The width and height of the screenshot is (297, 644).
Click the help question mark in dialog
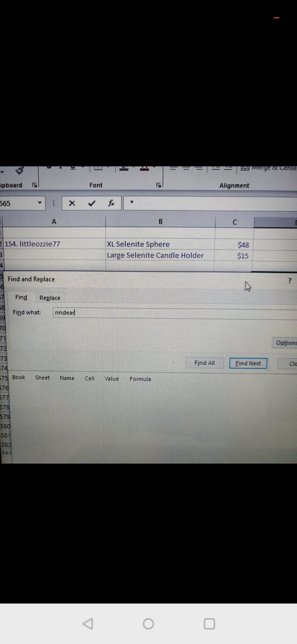(290, 281)
